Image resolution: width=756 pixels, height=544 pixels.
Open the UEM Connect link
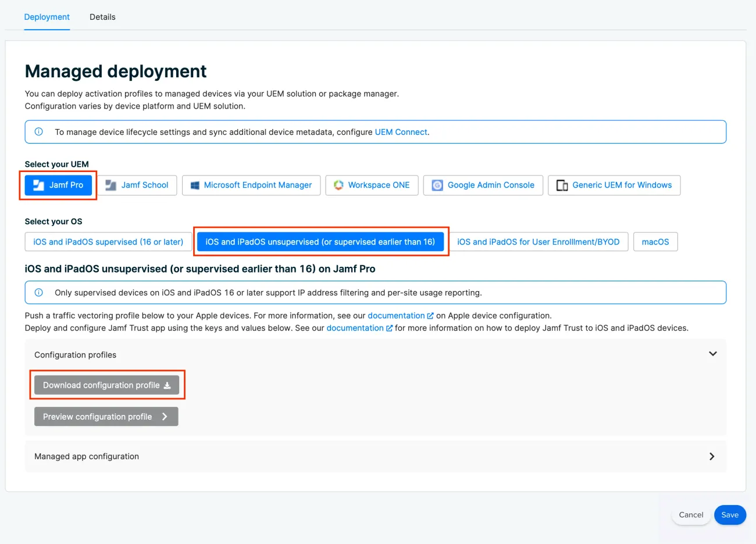(x=401, y=132)
